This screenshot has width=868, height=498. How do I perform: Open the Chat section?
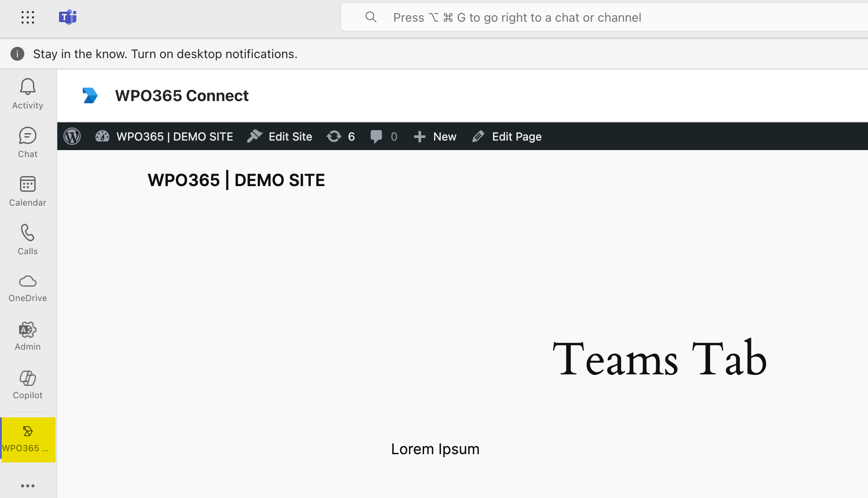[x=28, y=142]
